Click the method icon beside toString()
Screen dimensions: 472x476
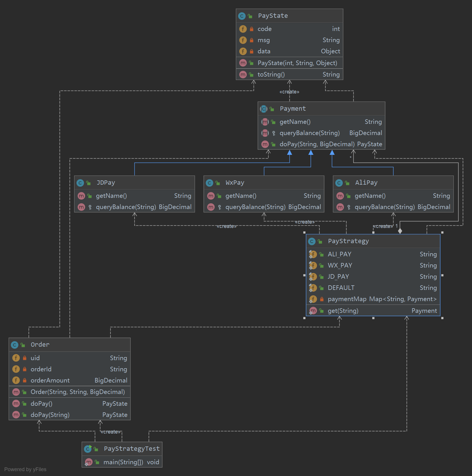243,75
